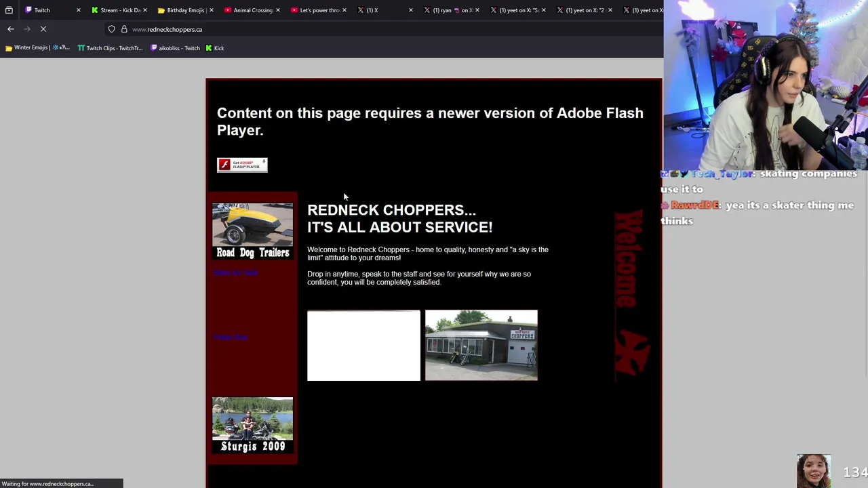Open the Kick bookmark
The image size is (868, 488).
point(214,48)
